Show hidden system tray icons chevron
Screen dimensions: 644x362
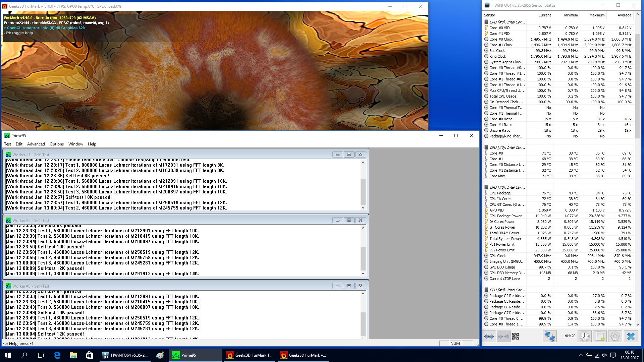pyautogui.click(x=581, y=355)
